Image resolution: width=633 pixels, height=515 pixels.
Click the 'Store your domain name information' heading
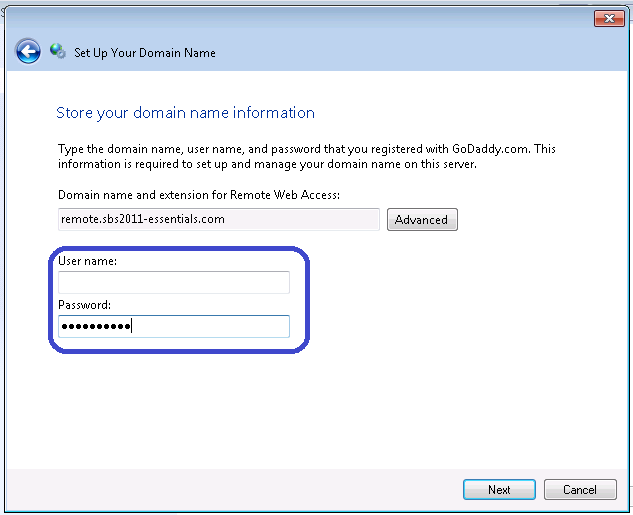click(x=185, y=113)
